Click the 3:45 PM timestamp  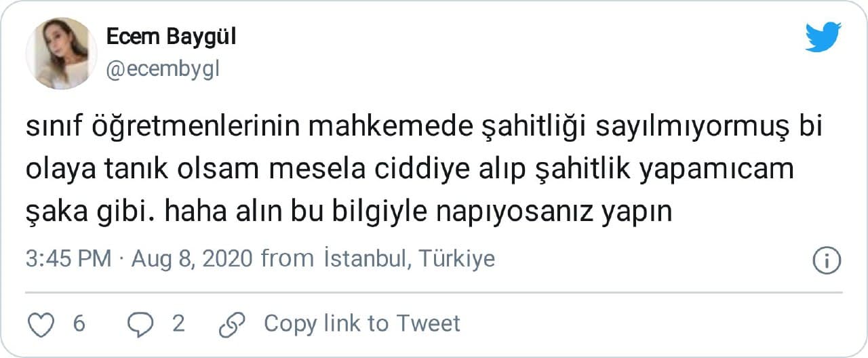68,259
